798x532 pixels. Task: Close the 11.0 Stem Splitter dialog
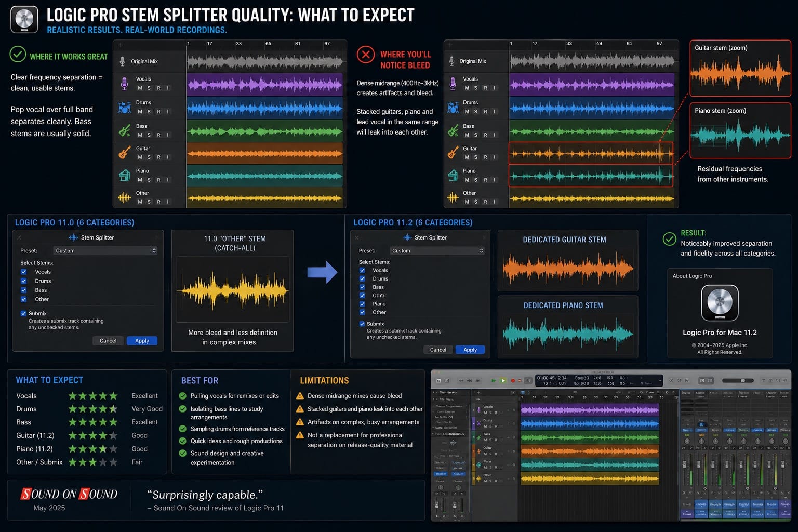19,237
